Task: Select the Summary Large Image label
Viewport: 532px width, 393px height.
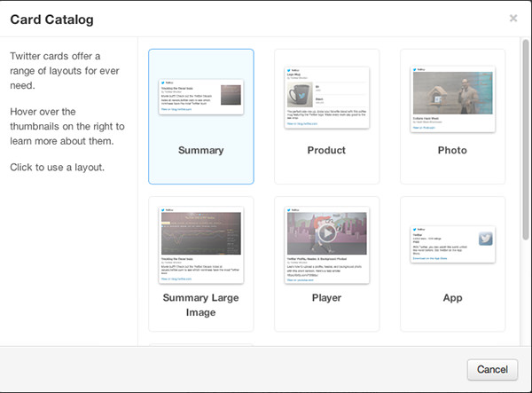Action: [201, 303]
